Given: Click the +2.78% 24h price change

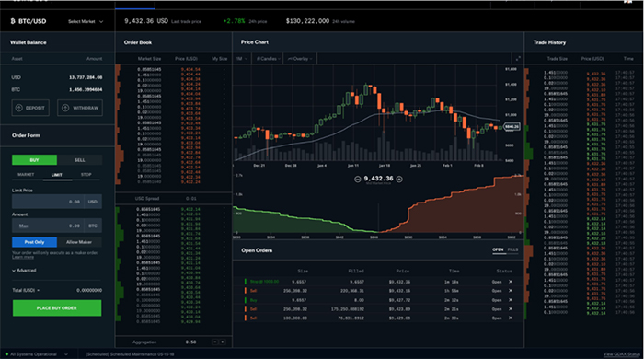Looking at the screenshot, I should tap(234, 21).
